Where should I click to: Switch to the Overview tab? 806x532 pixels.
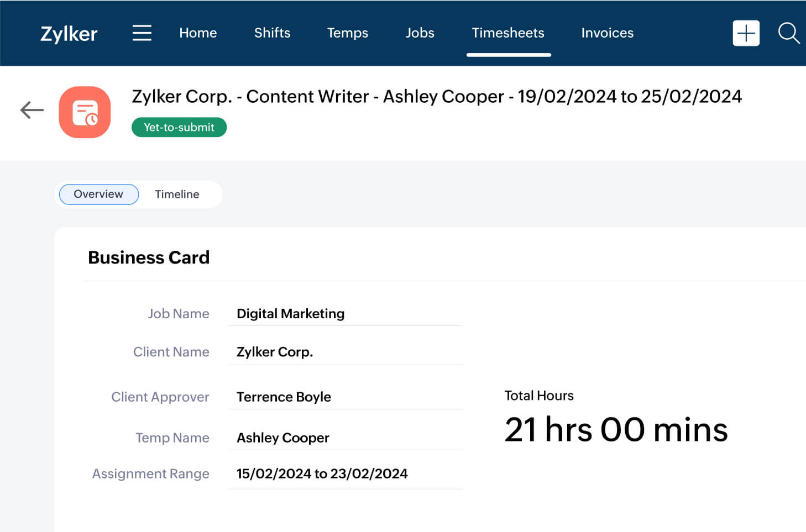coord(99,194)
